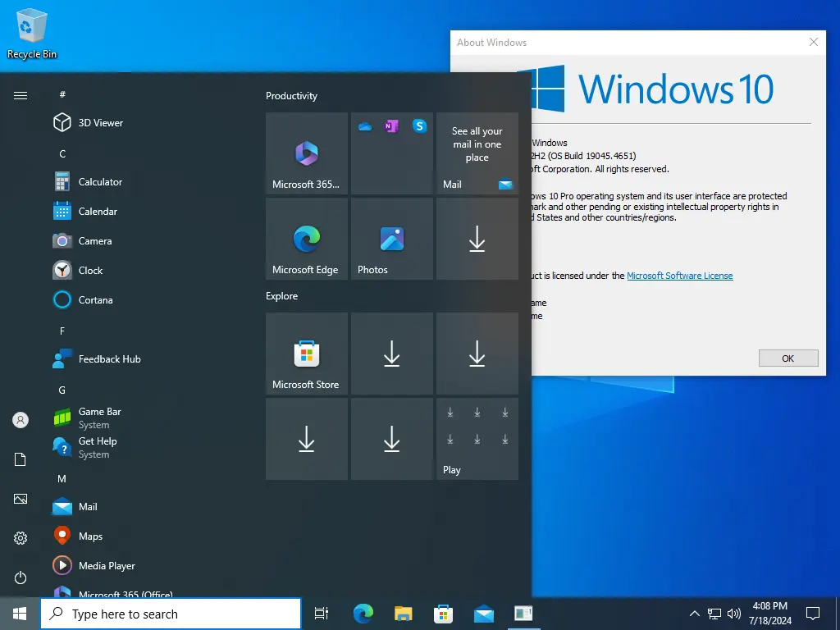Click OK in About Windows dialog
This screenshot has width=840, height=630.
[x=788, y=358]
